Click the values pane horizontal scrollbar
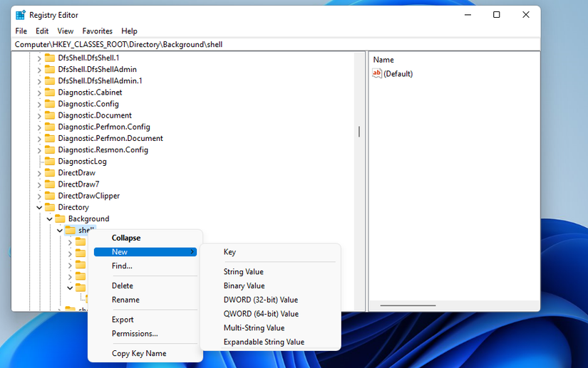588x368 pixels. click(408, 305)
